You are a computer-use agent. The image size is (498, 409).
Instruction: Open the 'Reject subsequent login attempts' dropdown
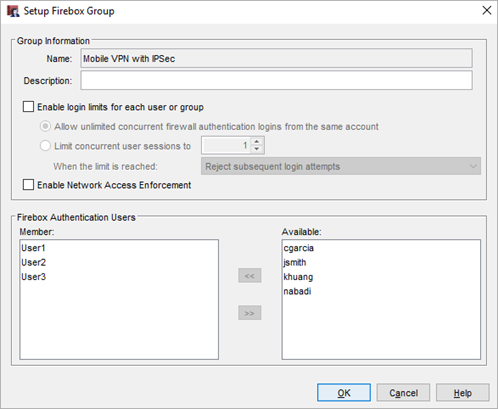click(341, 166)
